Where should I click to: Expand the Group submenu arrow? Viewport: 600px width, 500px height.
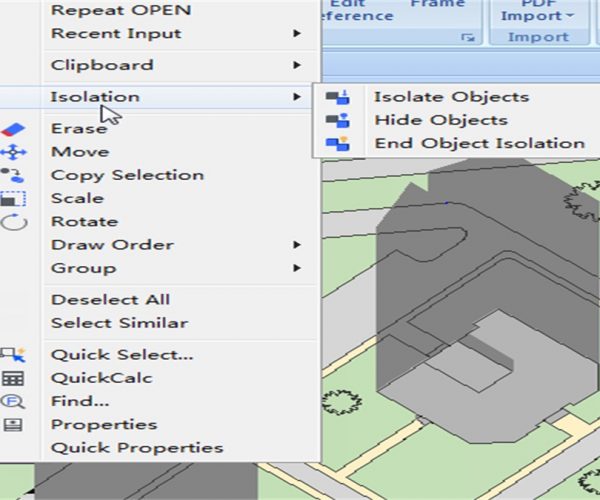pos(297,268)
